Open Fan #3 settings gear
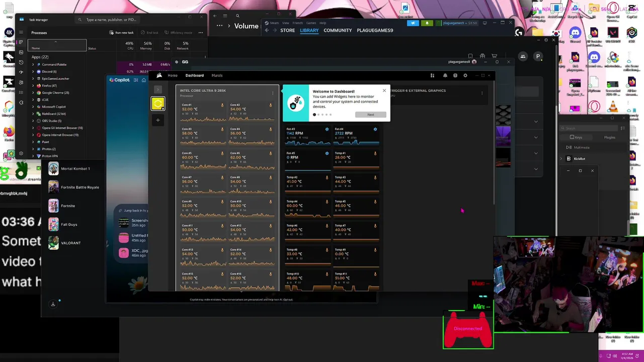This screenshot has width=644, height=362. tap(327, 129)
